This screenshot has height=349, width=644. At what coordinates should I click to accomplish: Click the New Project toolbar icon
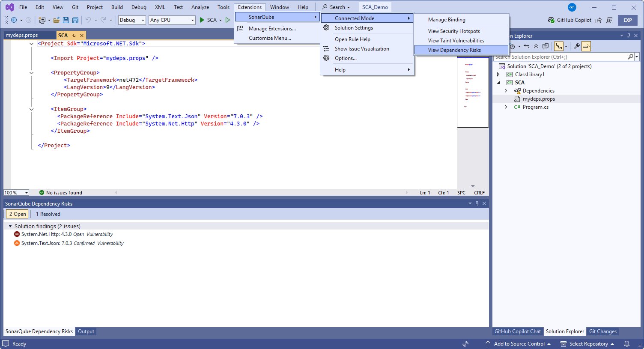pyautogui.click(x=42, y=20)
